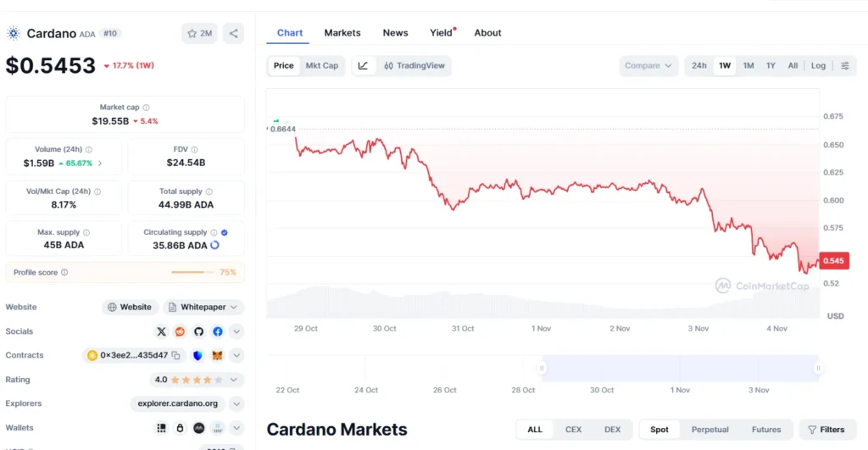Add token to MetaMask fox icon
The width and height of the screenshot is (868, 450).
[217, 356]
